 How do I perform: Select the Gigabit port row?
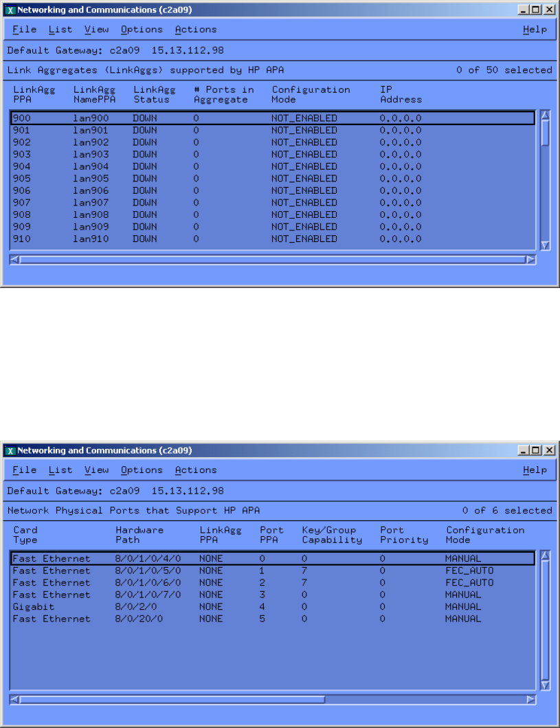(272, 607)
